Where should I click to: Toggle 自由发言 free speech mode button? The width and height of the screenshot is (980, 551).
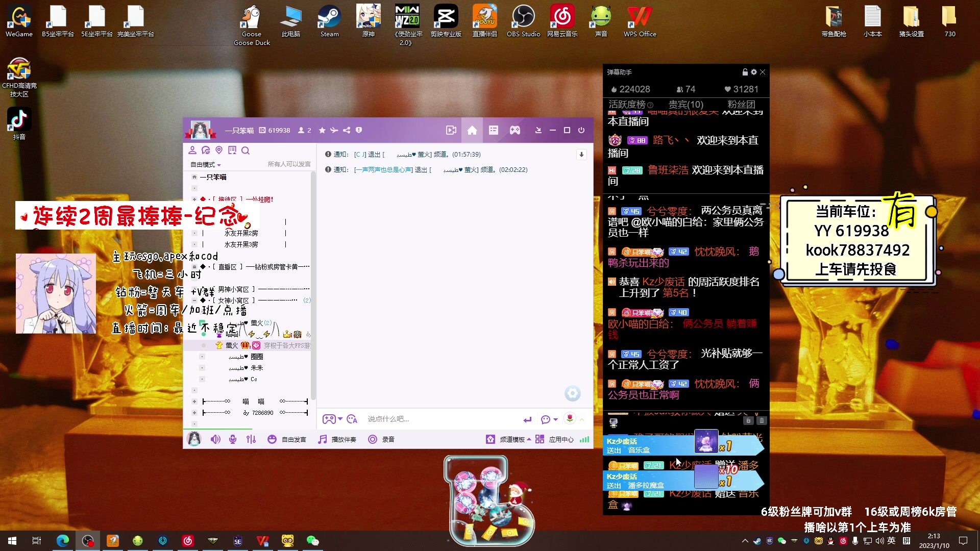click(288, 439)
